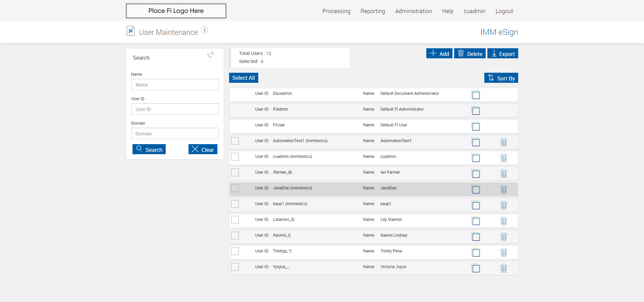Click the copy icon for Ian Farmer

pos(476,174)
